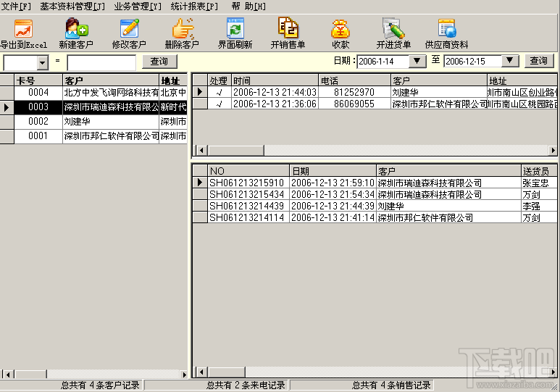The height and width of the screenshot is (392, 560).
Task: Open the 业务管理[Y] menu
Action: coord(138,7)
